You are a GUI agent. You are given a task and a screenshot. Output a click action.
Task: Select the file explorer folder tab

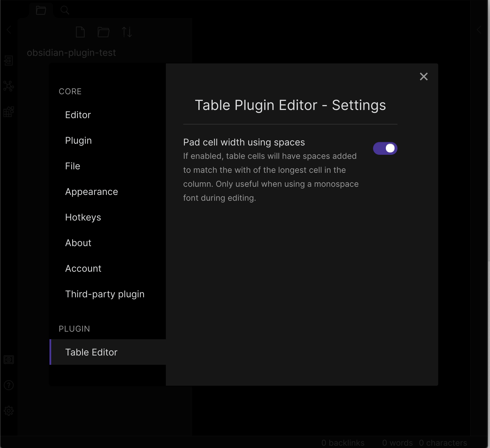41,10
